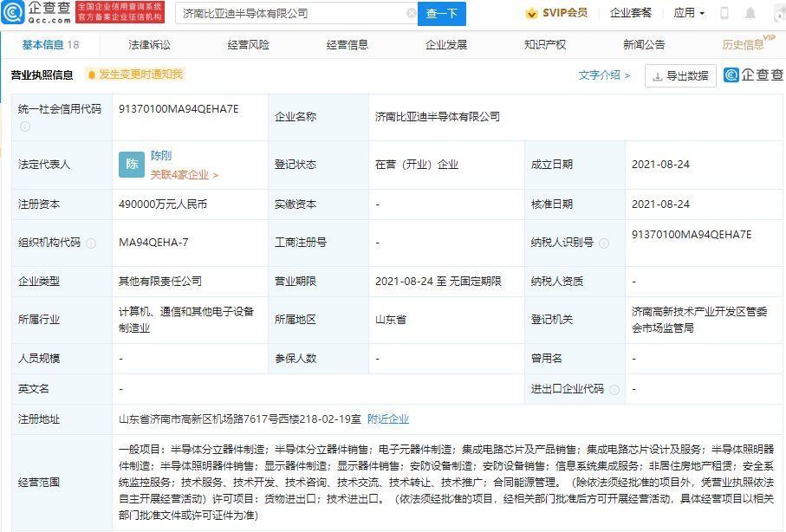Switch to 新闻公告 tab

coord(644,45)
